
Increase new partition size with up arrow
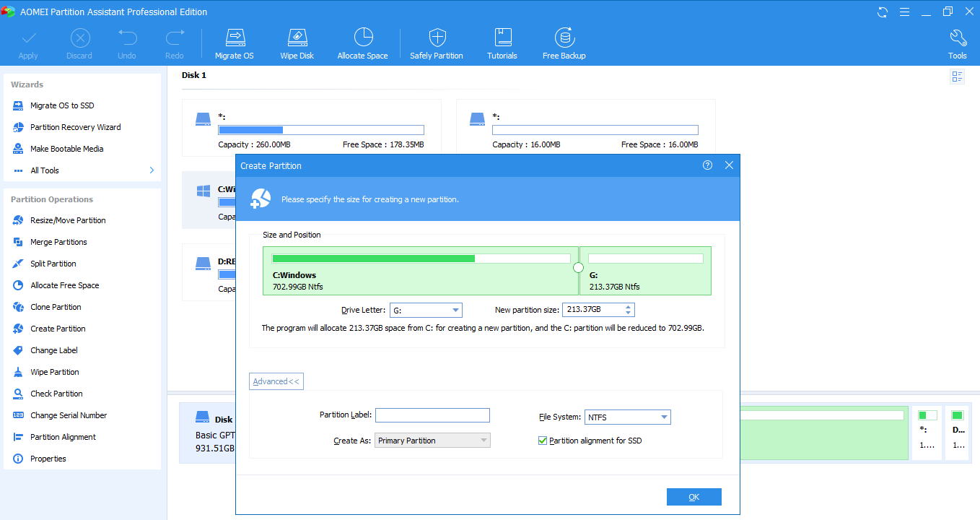pos(629,307)
